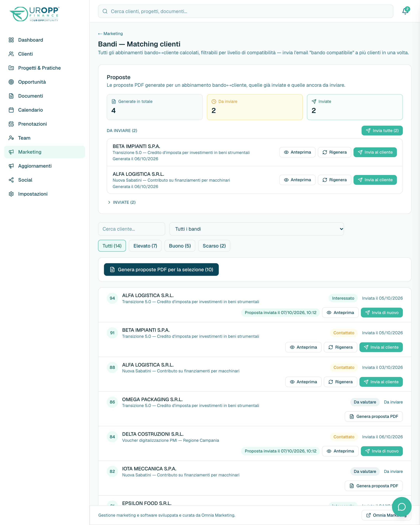Click Invia tutte (2) button
This screenshot has width=420, height=525.
tap(382, 130)
